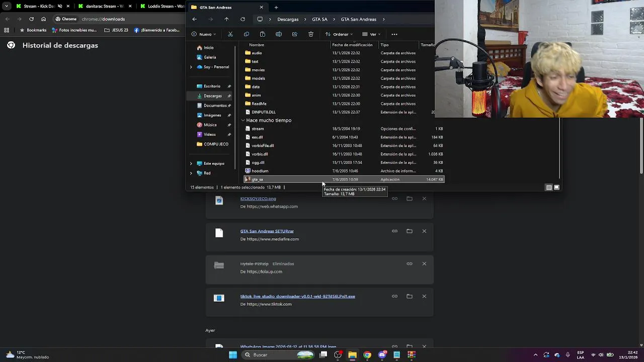
Task: Open Discord from the taskbar
Action: click(x=382, y=355)
